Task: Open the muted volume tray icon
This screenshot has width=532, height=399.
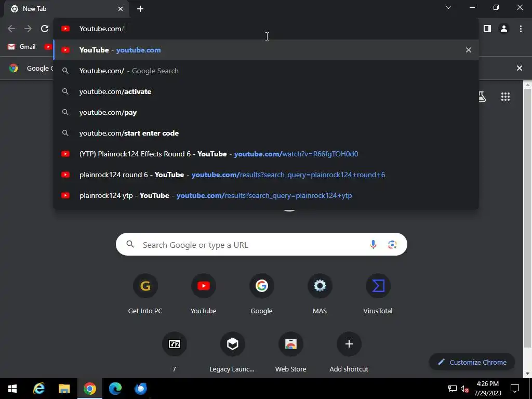Action: point(464,389)
